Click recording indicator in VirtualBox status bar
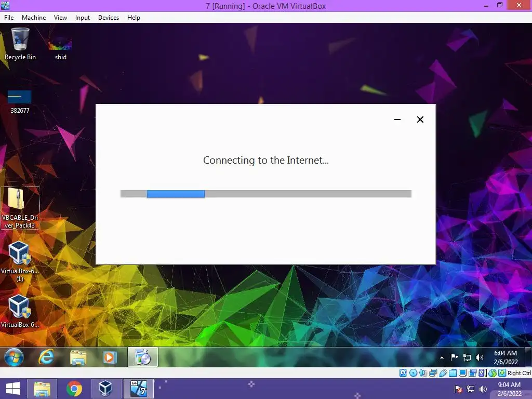532x399 pixels. click(472, 373)
